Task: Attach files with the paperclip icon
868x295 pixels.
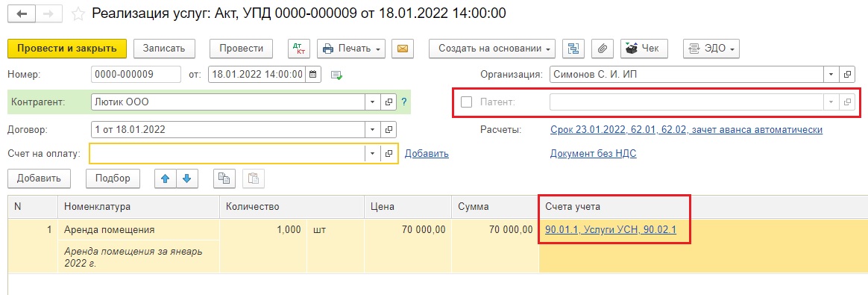Action: pos(603,49)
